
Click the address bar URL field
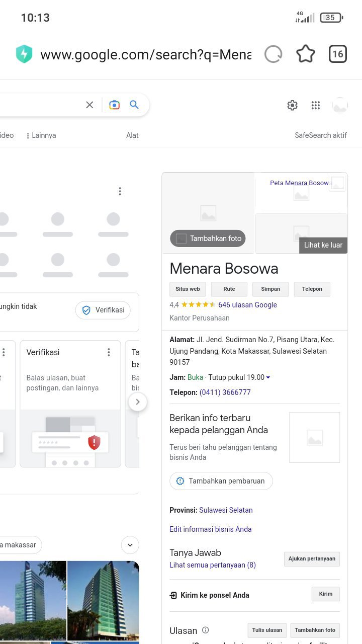coord(146,54)
